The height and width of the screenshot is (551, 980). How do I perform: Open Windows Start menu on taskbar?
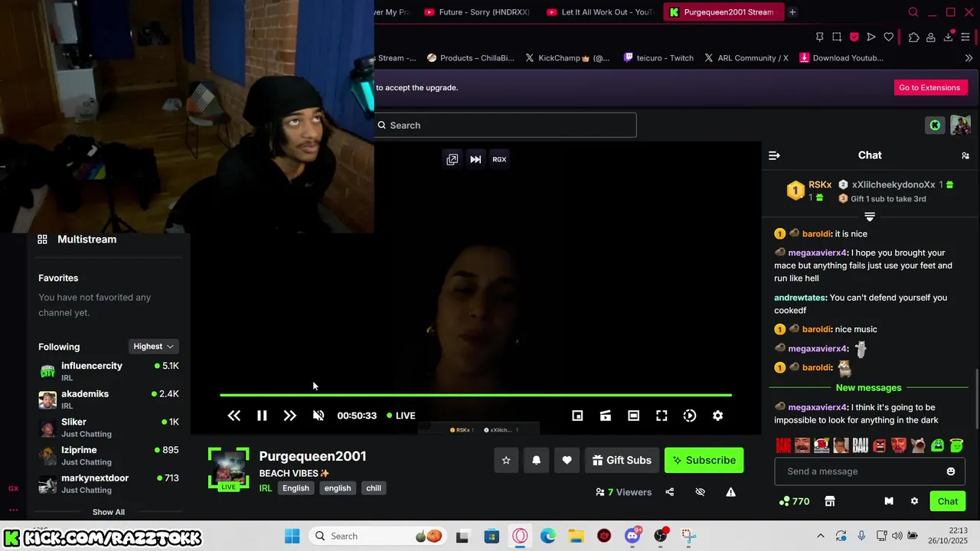292,536
